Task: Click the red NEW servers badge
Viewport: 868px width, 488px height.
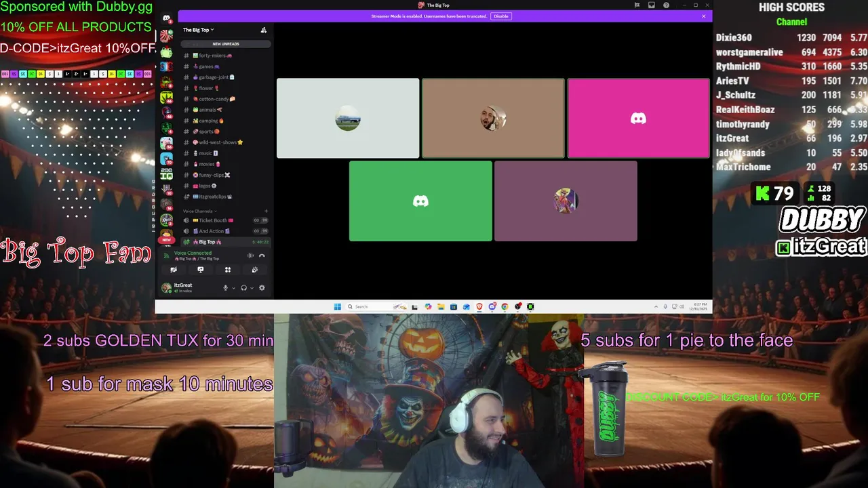Action: pos(166,240)
